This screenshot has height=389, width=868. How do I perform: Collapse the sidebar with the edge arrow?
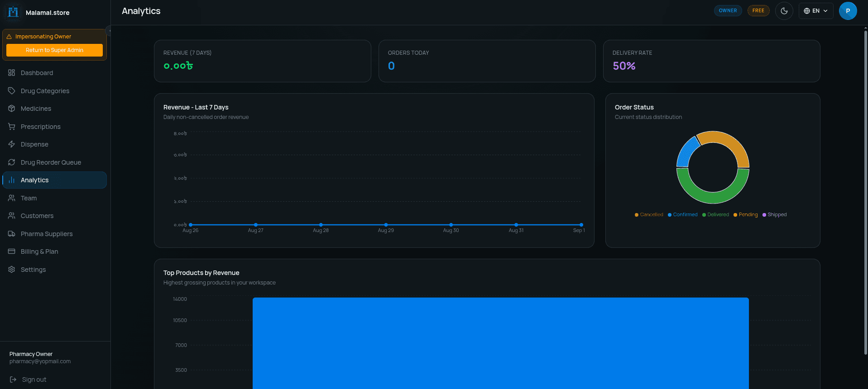(x=109, y=31)
